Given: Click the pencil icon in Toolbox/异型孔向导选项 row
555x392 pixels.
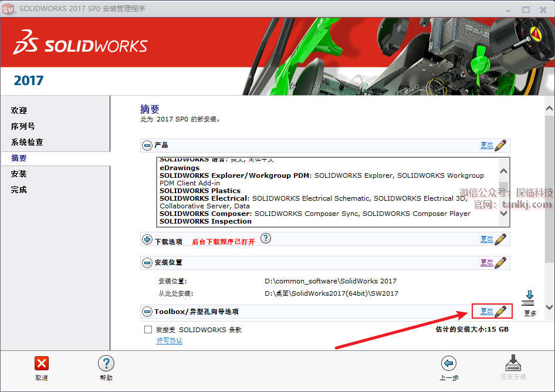Looking at the screenshot, I should coord(500,311).
